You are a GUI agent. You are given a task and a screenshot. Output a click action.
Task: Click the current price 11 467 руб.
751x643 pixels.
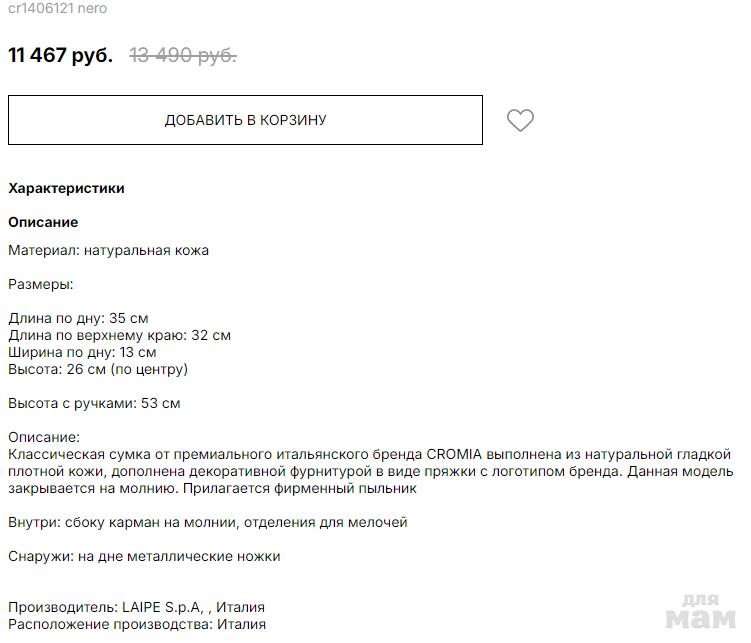(x=60, y=55)
